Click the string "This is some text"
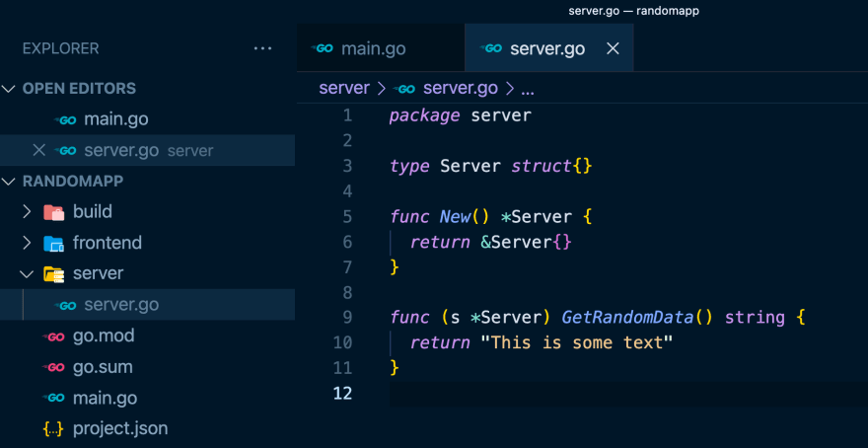The image size is (868, 448). pyautogui.click(x=576, y=342)
